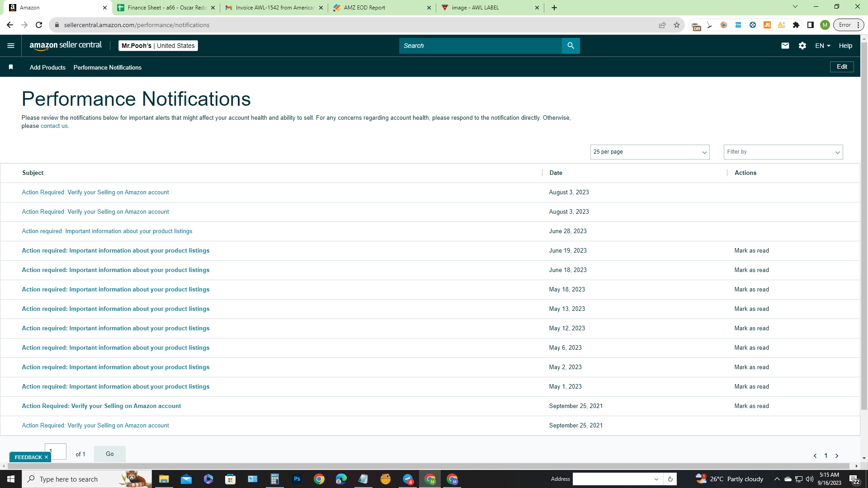Click the amazon seller central logo

66,46
